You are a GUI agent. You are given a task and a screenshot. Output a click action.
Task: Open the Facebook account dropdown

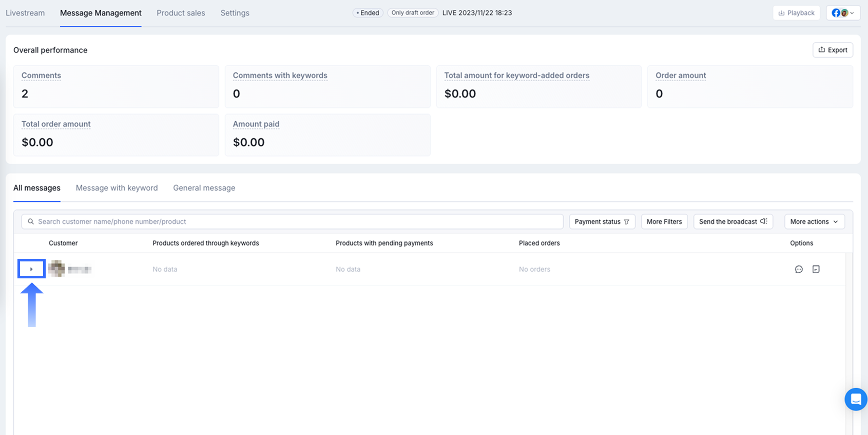click(843, 13)
